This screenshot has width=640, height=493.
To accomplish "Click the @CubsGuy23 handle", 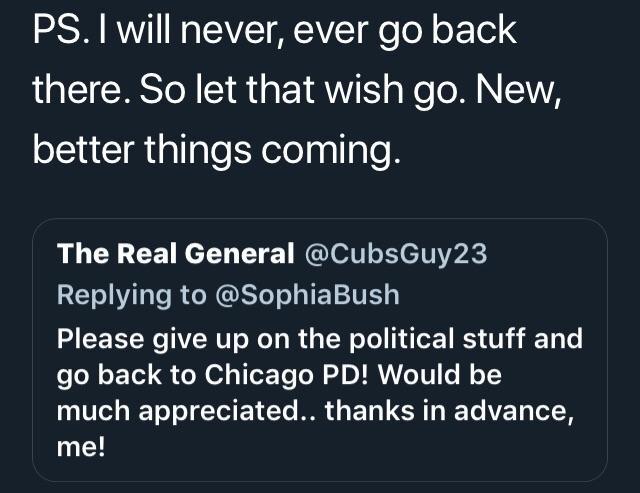I will tap(393, 254).
